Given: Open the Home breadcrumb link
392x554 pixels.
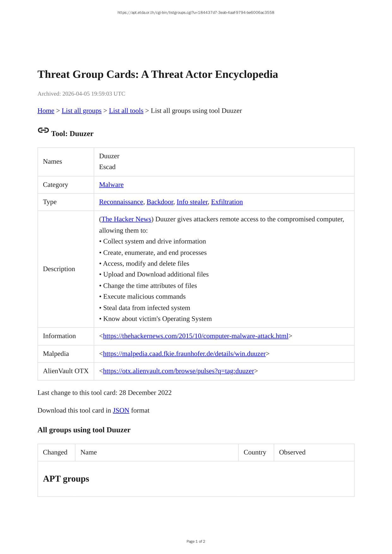Looking at the screenshot, I should click(46, 111).
